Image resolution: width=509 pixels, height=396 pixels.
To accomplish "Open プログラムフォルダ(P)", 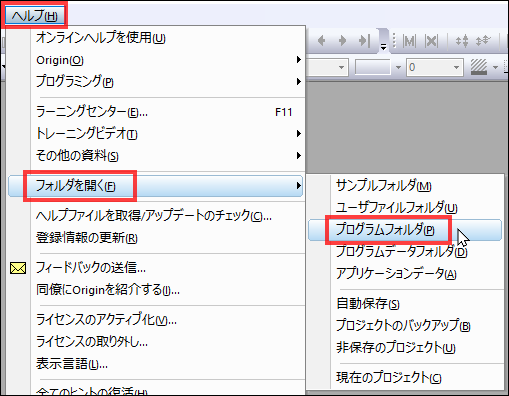I will (x=405, y=230).
